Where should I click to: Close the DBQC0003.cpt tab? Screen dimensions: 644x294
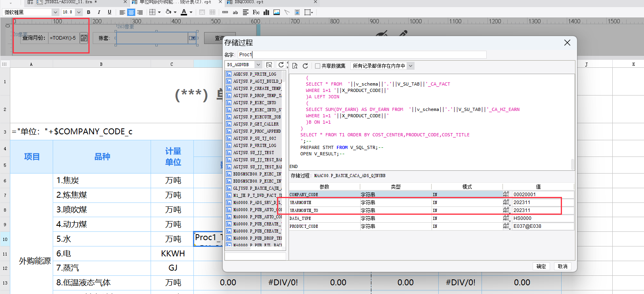pos(315,2)
